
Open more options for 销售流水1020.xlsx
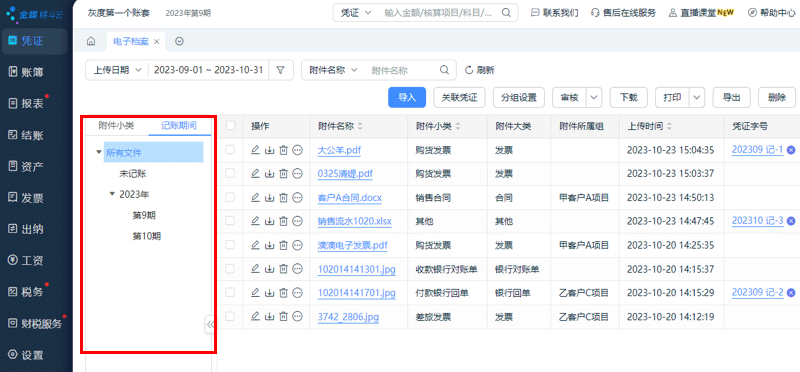(297, 221)
